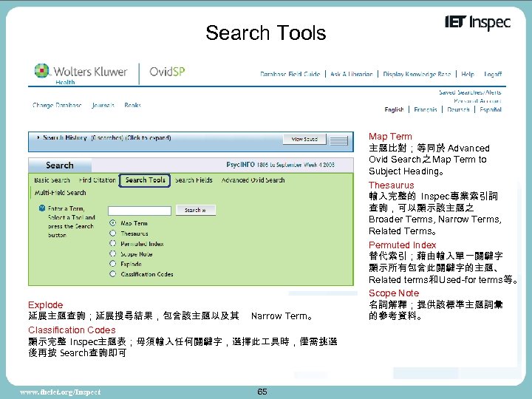The width and height of the screenshot is (532, 399).
Task: Open the Database Field Guide link
Action: tap(290, 74)
